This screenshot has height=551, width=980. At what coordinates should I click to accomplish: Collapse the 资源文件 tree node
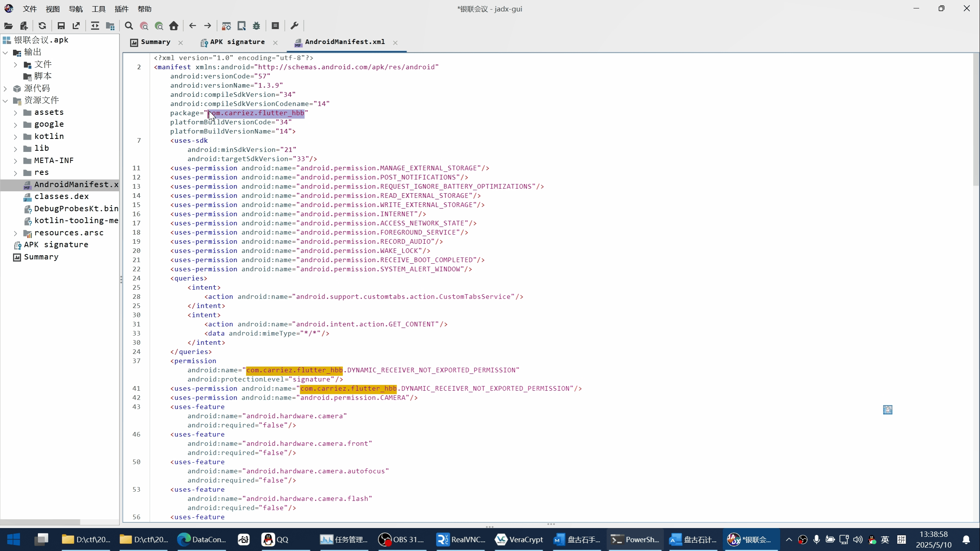pyautogui.click(x=5, y=101)
